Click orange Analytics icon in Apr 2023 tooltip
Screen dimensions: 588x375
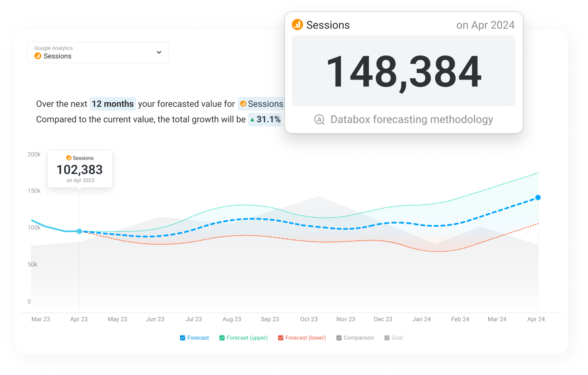[68, 158]
